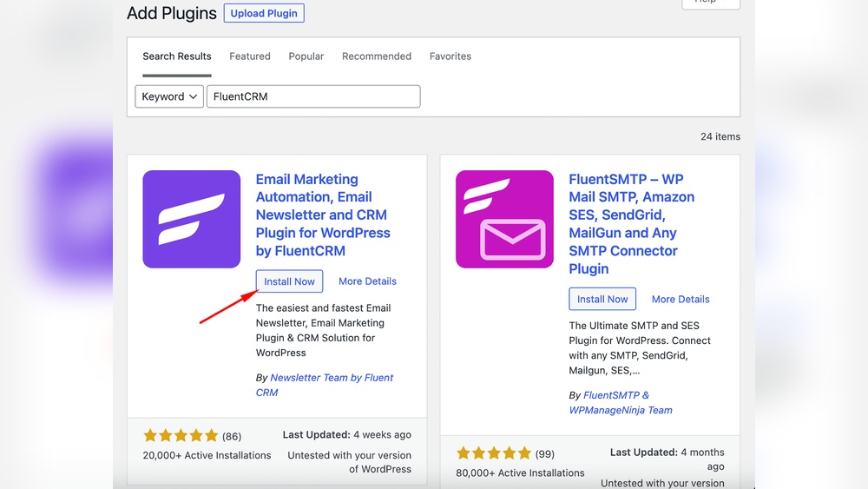The height and width of the screenshot is (489, 868).
Task: Open the Recommended tab
Action: 377,56
